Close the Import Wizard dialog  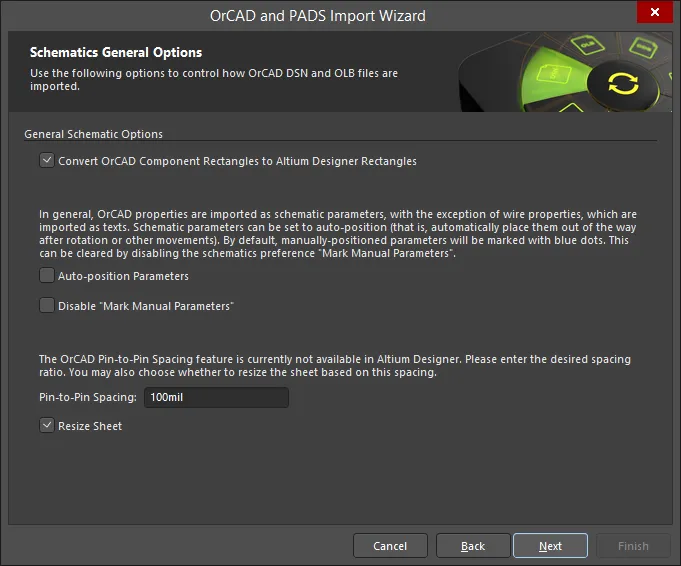(655, 12)
